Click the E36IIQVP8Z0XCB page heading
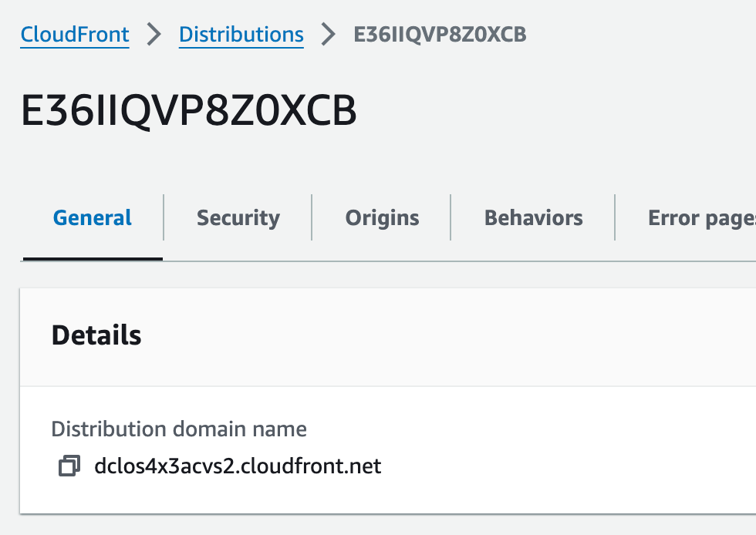 [189, 113]
